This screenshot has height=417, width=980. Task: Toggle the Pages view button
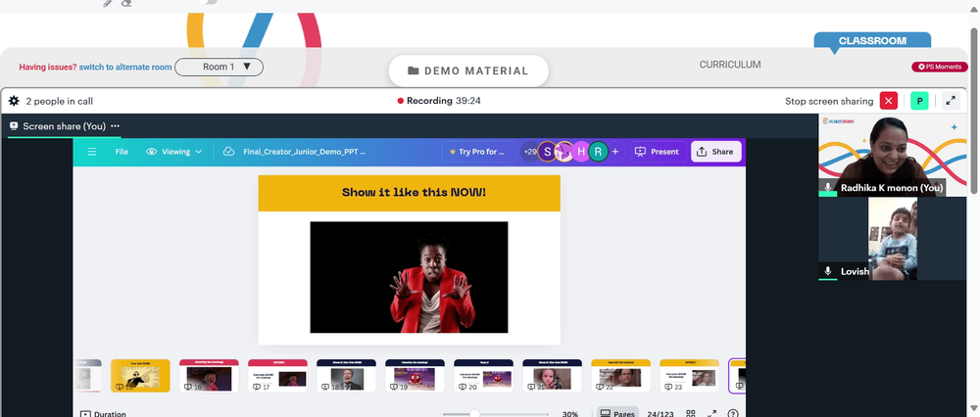617,413
